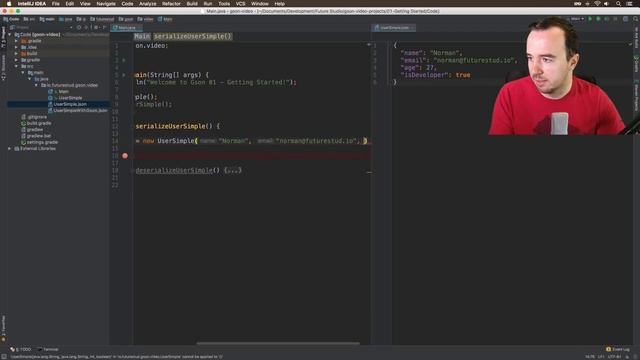The image size is (640, 360).
Task: Open the Project tool window side tab
Action: pyautogui.click(x=3, y=38)
